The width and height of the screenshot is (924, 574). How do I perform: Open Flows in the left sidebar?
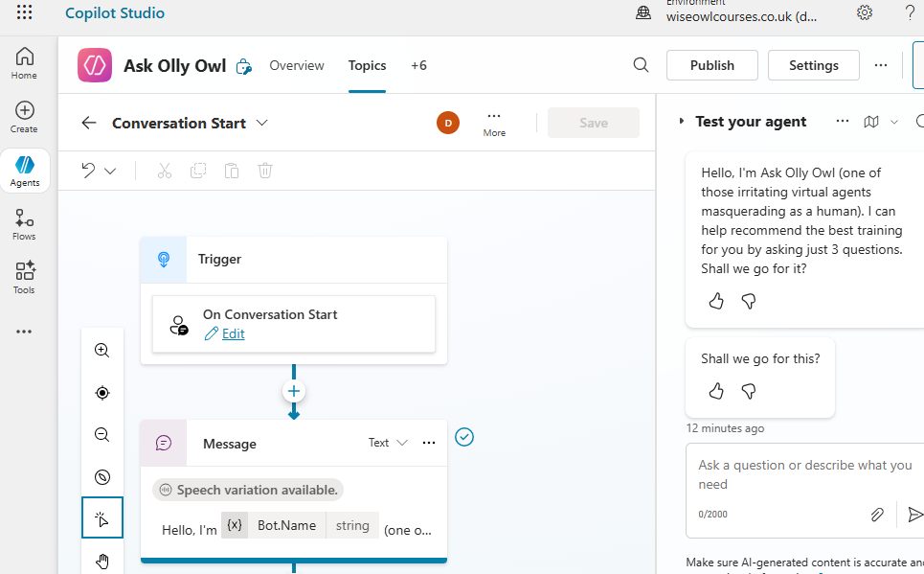coord(24,224)
